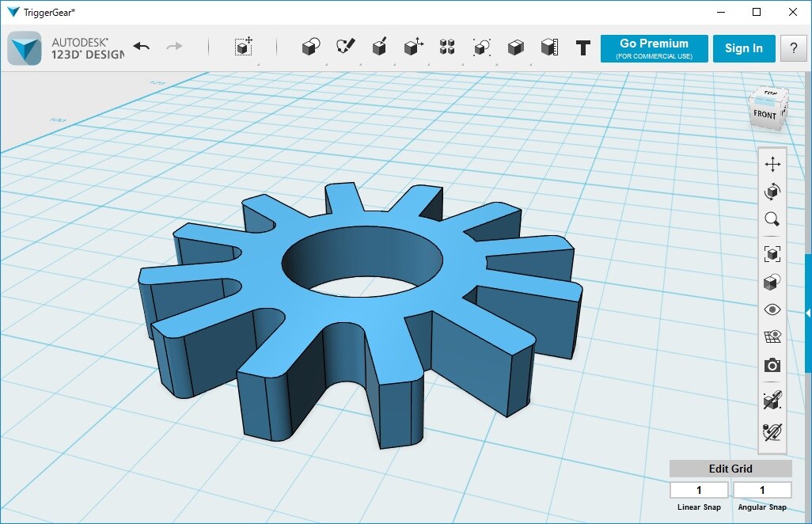Click the Fit view to model icon
The width and height of the screenshot is (812, 524).
coord(772,254)
